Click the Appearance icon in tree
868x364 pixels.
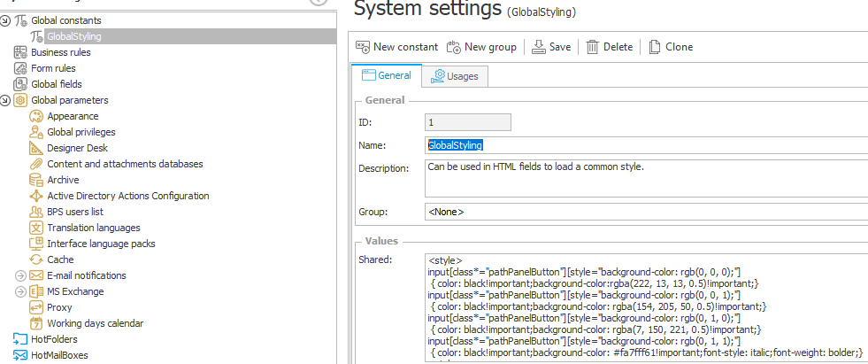[x=36, y=116]
